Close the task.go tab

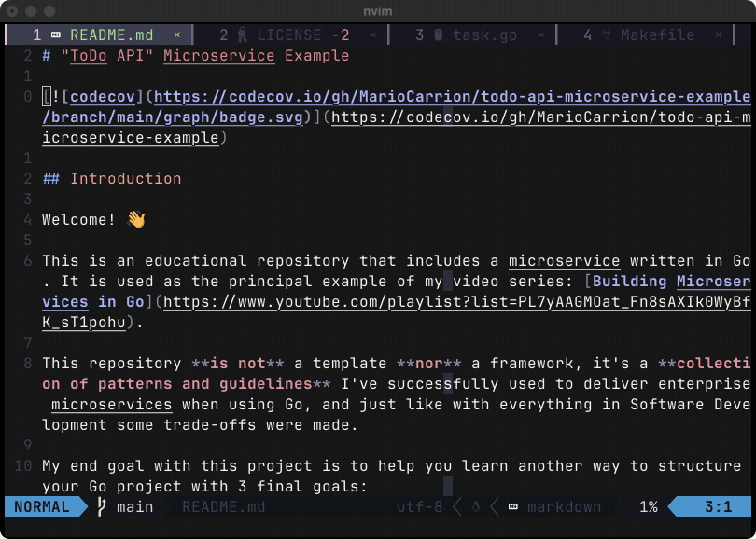point(539,34)
